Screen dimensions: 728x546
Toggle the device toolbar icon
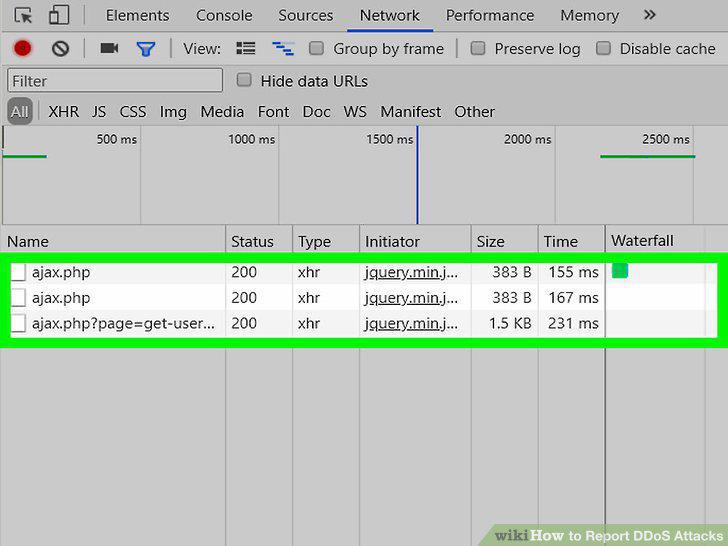tap(59, 15)
